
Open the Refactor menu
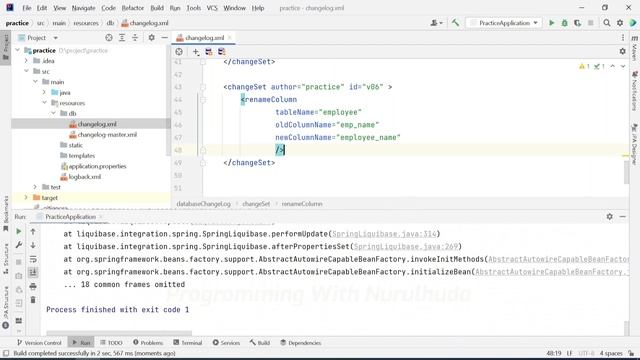[133, 8]
